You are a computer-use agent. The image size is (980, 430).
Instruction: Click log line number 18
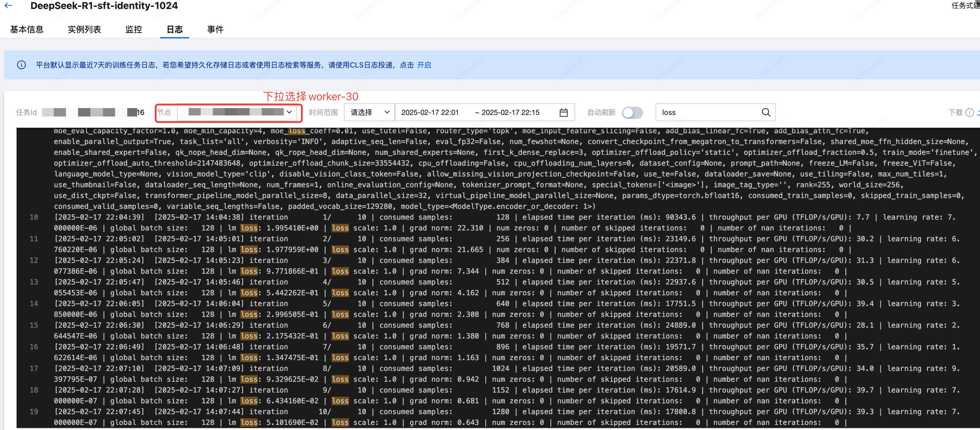tap(34, 390)
